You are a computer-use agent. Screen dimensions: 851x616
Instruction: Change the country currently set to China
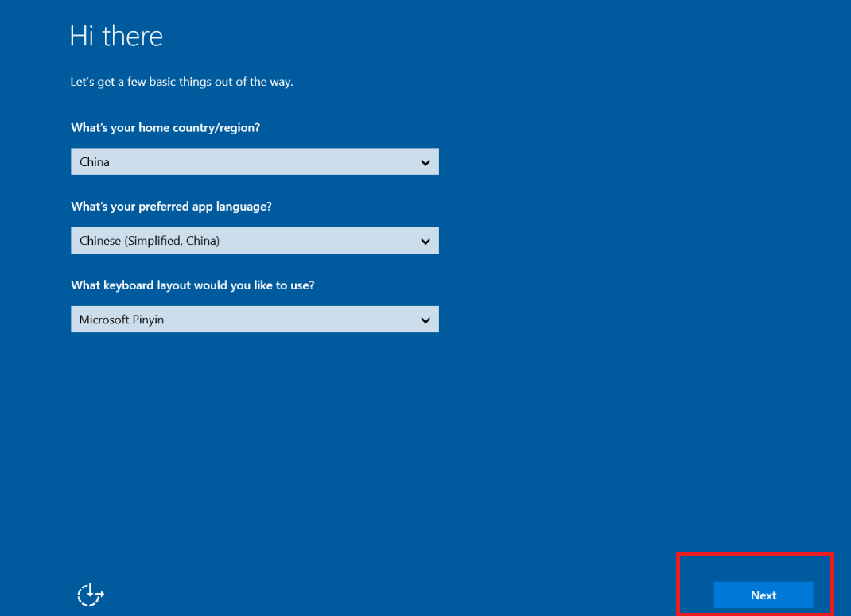click(255, 161)
